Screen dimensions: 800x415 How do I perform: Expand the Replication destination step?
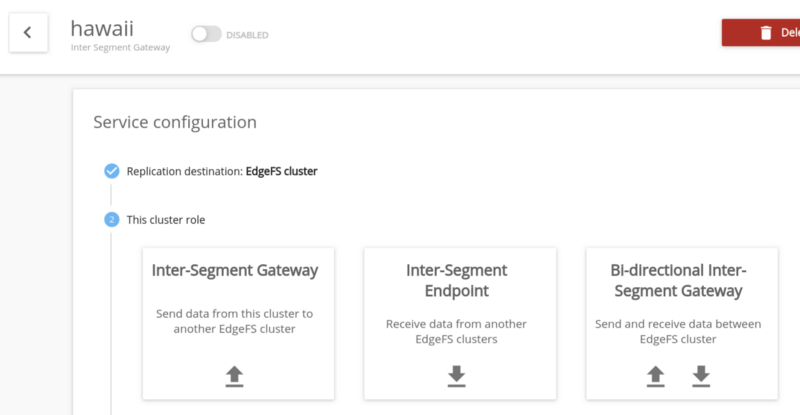221,171
